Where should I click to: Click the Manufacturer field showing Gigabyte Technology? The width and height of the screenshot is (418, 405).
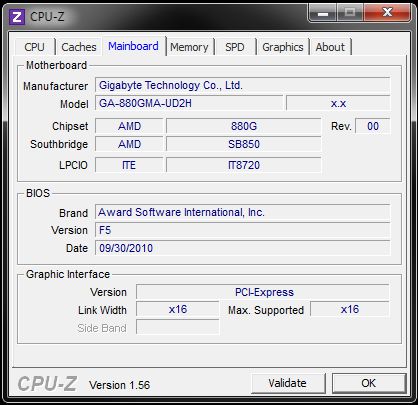tap(242, 85)
